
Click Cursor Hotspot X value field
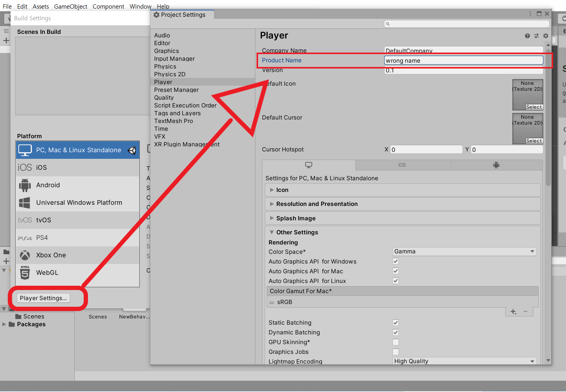426,149
